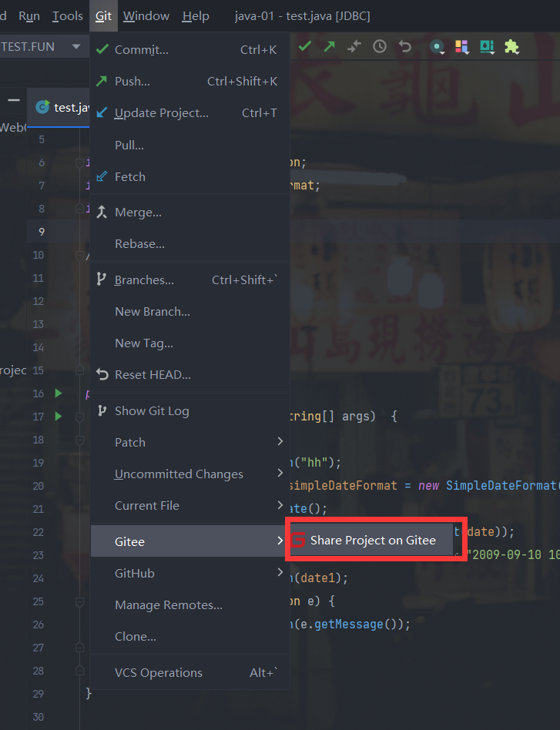Open the Tools menu in menu bar
The width and height of the screenshot is (560, 730).
click(68, 16)
